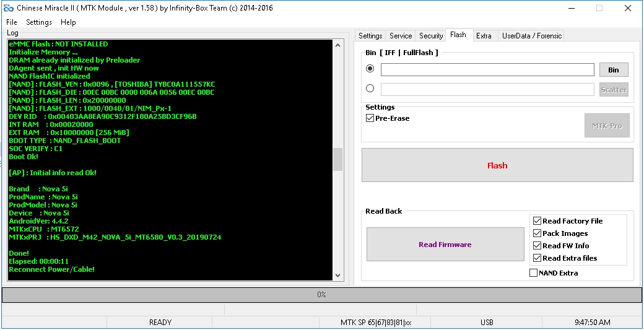Click the 'NAND FlashIC initialized' log line
Screen dimensions: 644x330
(x=50, y=76)
